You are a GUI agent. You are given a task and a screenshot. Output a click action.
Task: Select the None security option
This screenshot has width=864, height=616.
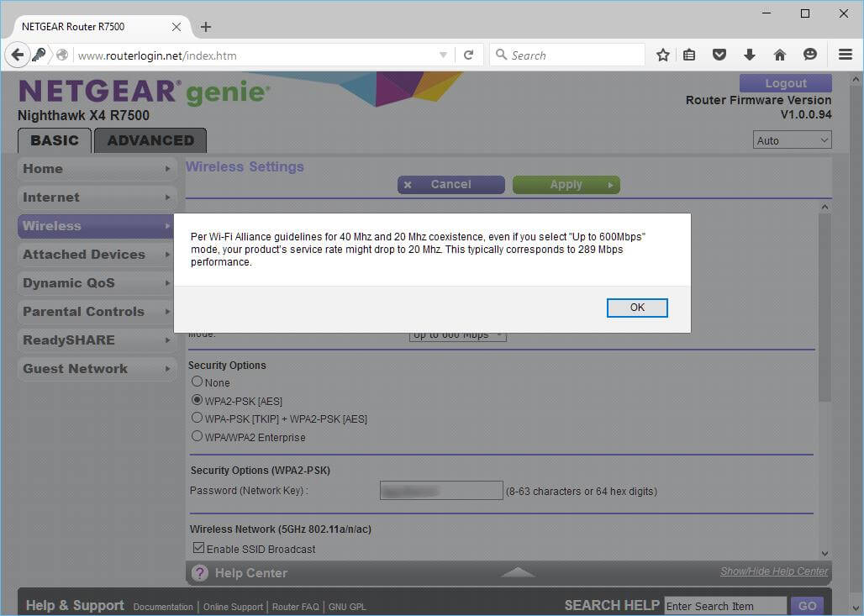click(198, 382)
